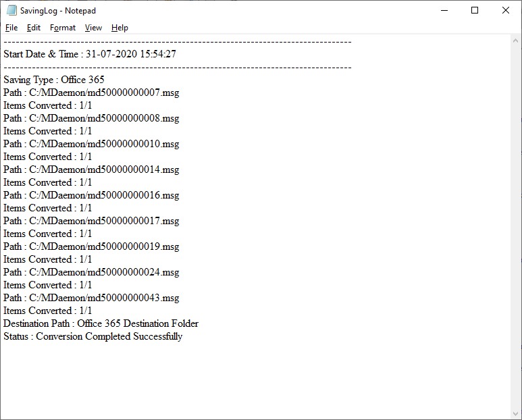Open the Edit menu
The height and width of the screenshot is (420, 522).
pos(34,28)
